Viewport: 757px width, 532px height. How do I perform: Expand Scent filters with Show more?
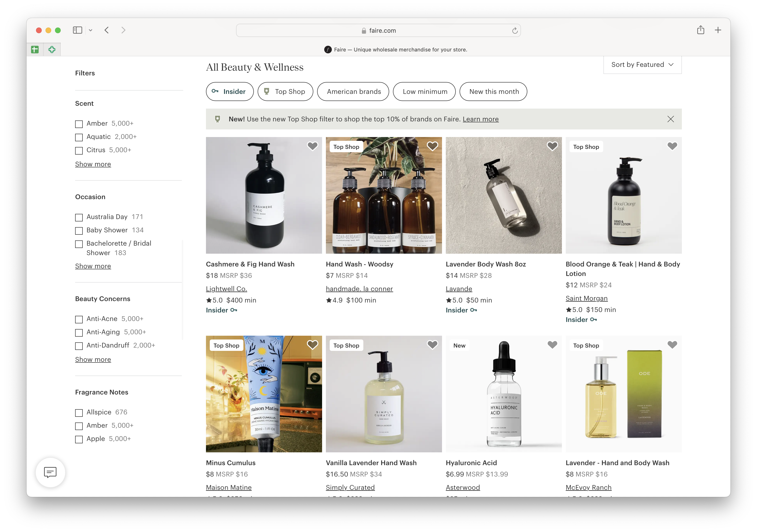click(93, 164)
